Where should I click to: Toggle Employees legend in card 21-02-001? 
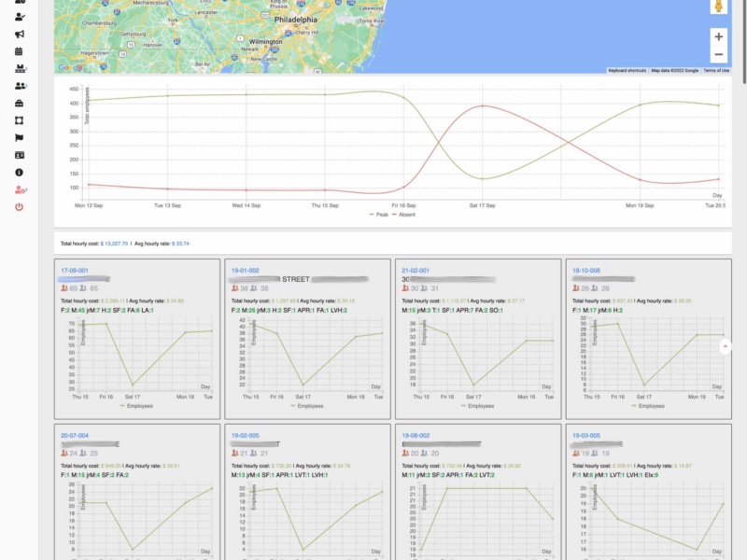[x=478, y=406]
